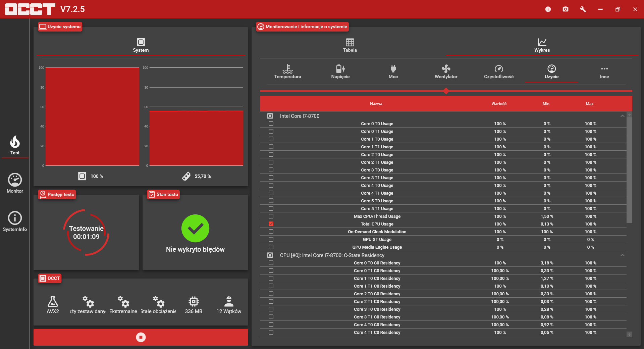Image resolution: width=644 pixels, height=349 pixels.
Task: Switch to the Wykres view tab
Action: [542, 45]
